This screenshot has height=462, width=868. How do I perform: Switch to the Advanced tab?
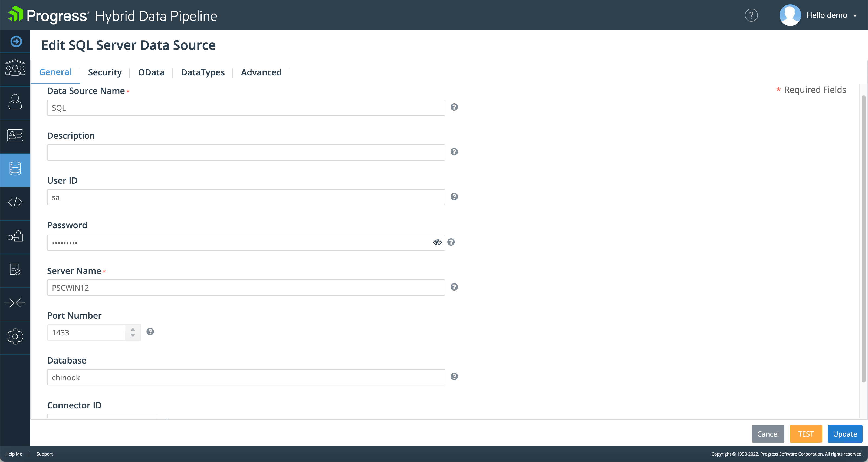(261, 72)
